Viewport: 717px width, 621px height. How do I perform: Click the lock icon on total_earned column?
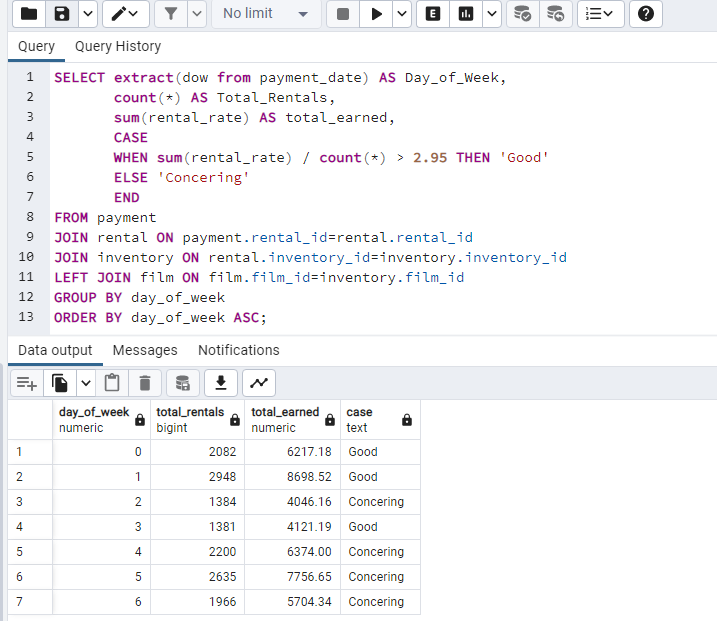coord(330,420)
